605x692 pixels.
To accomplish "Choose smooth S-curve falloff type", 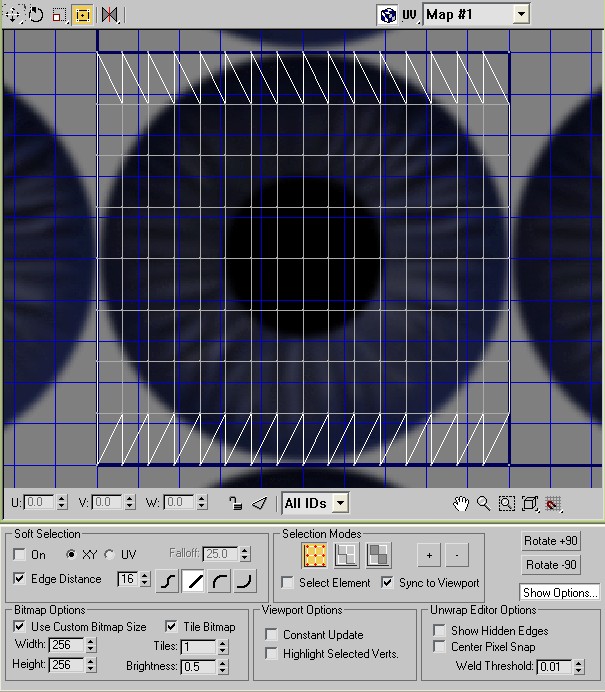I will pyautogui.click(x=167, y=582).
